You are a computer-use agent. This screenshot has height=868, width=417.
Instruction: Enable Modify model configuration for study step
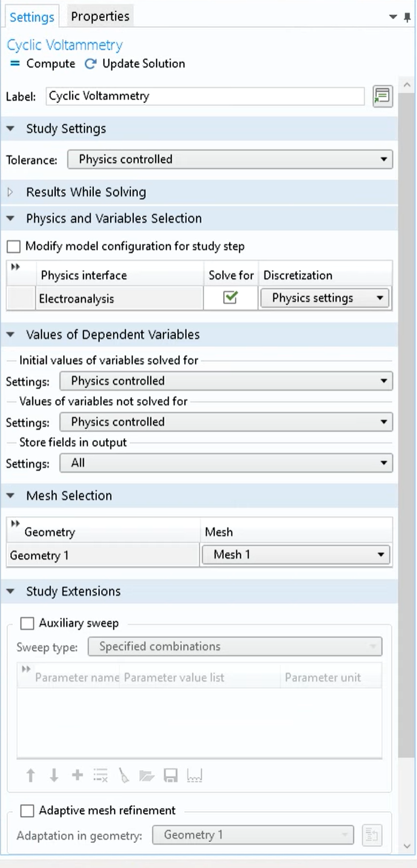(13, 246)
